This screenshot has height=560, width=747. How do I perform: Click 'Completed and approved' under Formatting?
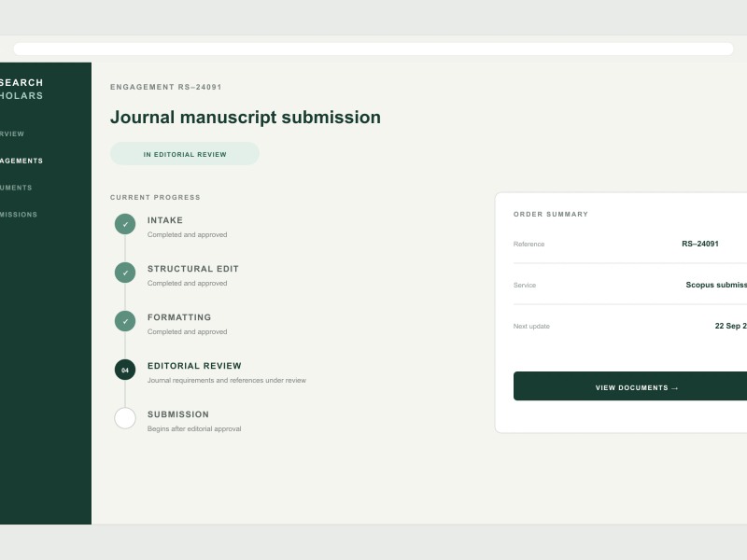188,332
